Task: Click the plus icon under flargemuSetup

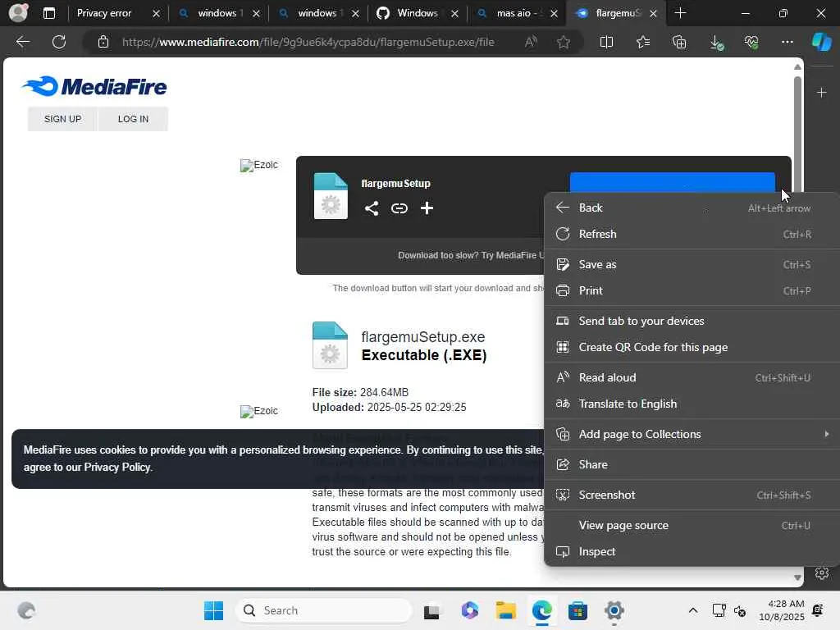Action: tap(427, 208)
